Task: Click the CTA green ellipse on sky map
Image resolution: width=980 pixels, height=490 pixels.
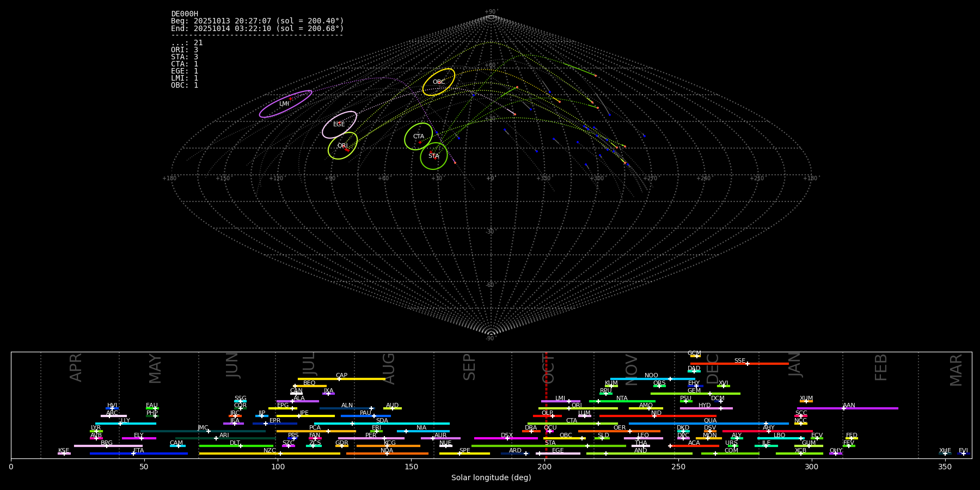Action: point(418,137)
